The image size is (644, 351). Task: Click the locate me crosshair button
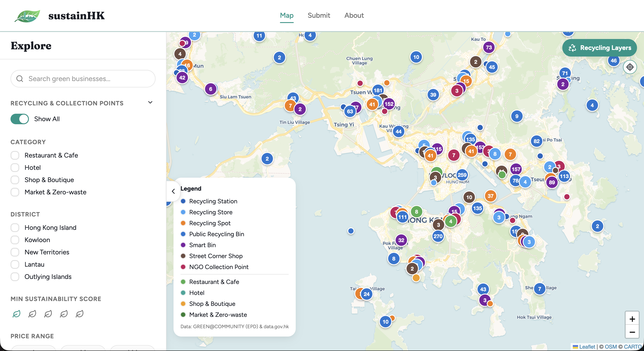[x=630, y=67]
